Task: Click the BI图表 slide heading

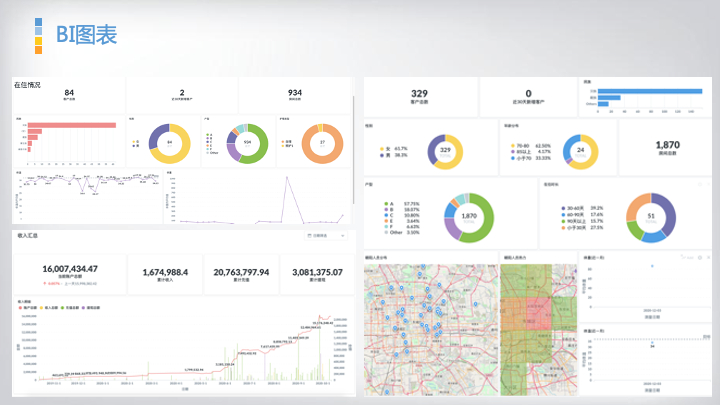Action: coord(86,35)
